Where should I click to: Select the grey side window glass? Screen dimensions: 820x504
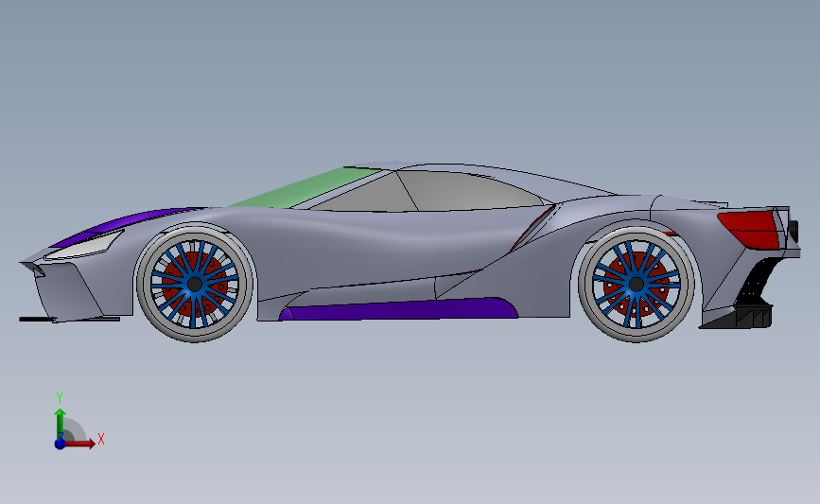427,192
